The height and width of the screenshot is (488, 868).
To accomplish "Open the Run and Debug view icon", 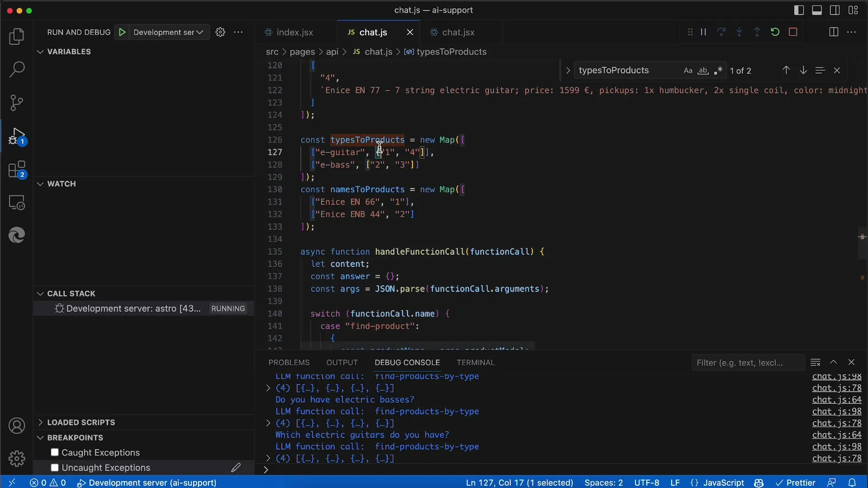I will pyautogui.click(x=17, y=136).
